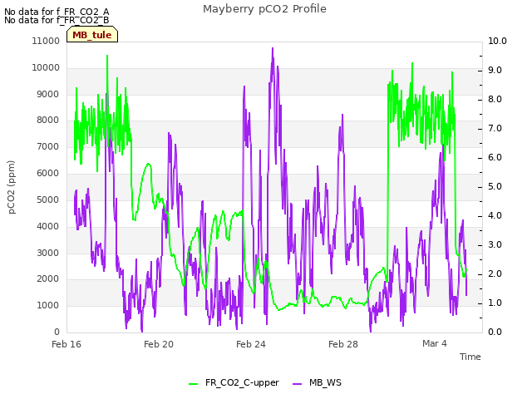This screenshot has width=532, height=399.
Task: Click the 4.0 right axis value
Action: coord(495,216)
